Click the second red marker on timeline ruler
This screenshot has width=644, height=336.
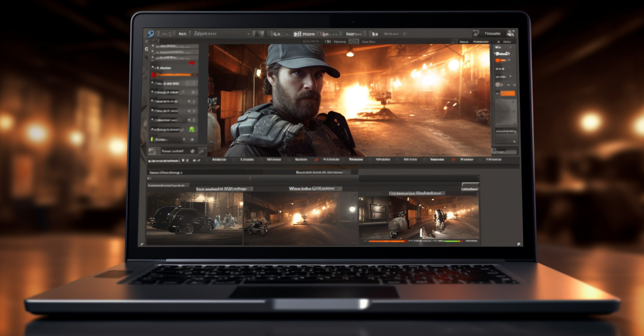coord(453,160)
